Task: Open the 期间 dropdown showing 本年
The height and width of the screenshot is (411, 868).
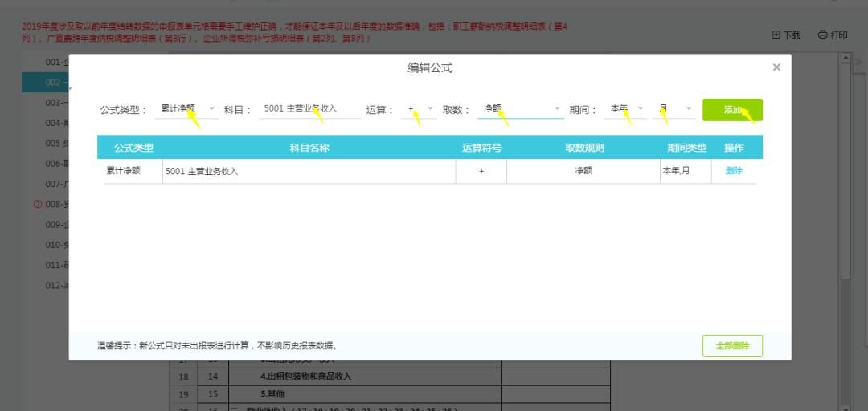Action: click(626, 109)
